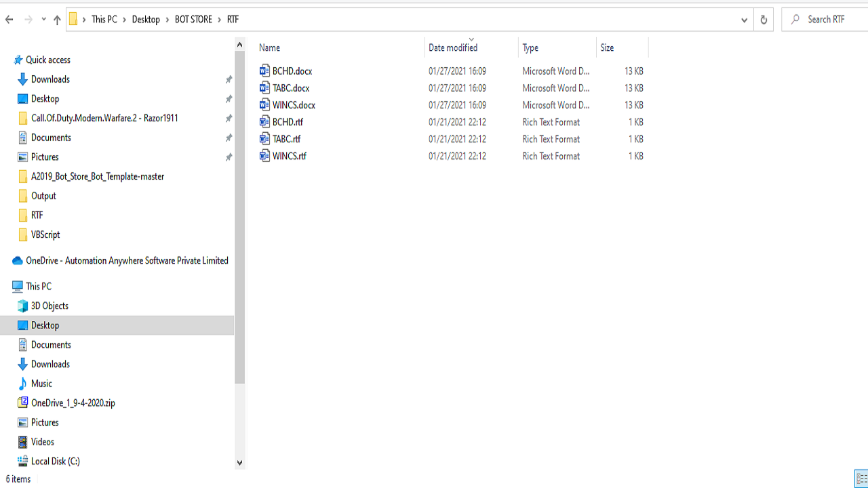Open A2019_Bot_Store_Bot_Template-master folder
Screen dimensions: 868x488
[98, 176]
